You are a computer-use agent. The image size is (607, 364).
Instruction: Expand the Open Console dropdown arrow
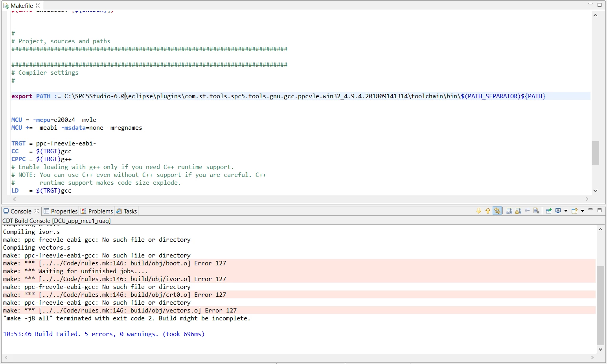[582, 211]
